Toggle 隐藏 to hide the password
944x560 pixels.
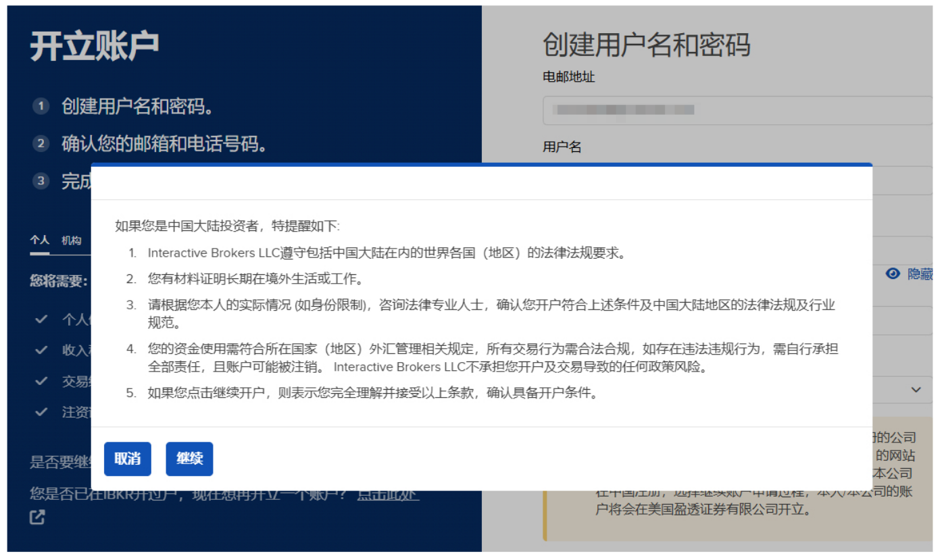[x=919, y=274]
